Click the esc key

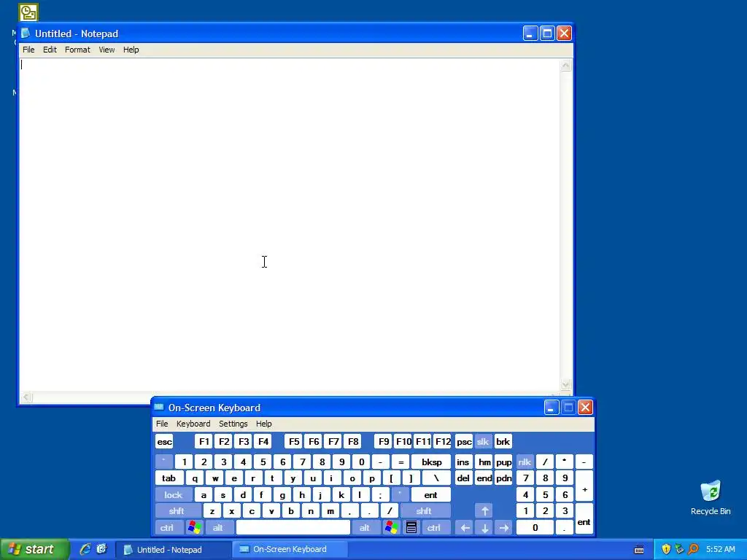point(164,441)
